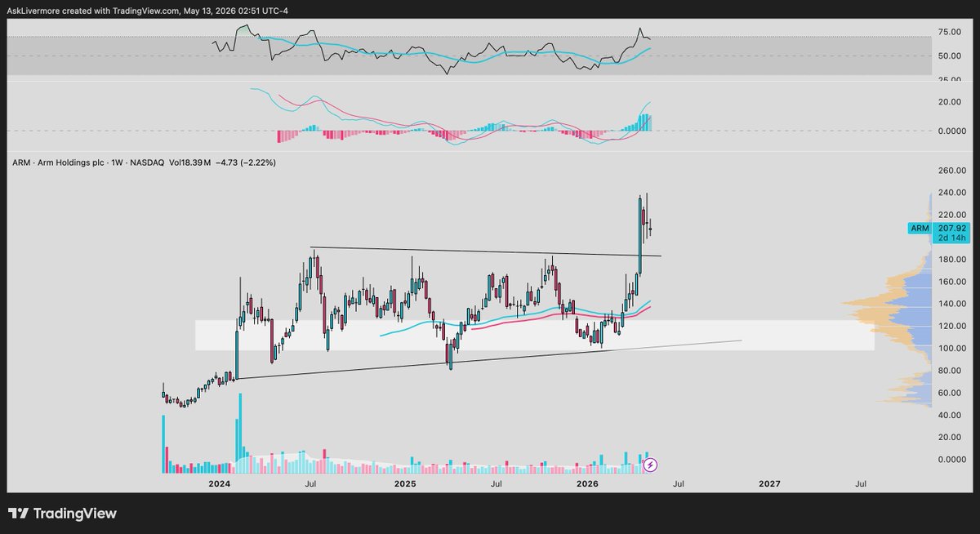Screen dimensions: 980x534
Task: Click the '2024' time axis label
Action: coord(219,484)
